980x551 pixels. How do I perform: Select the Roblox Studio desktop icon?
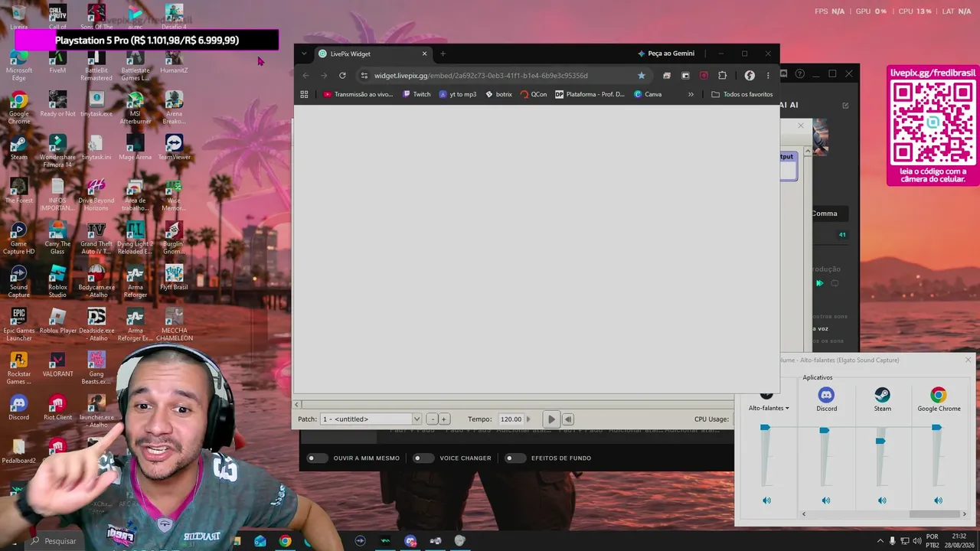(57, 282)
